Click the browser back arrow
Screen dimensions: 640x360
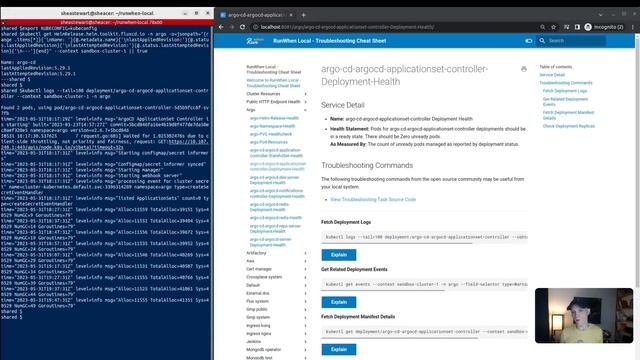221,27
